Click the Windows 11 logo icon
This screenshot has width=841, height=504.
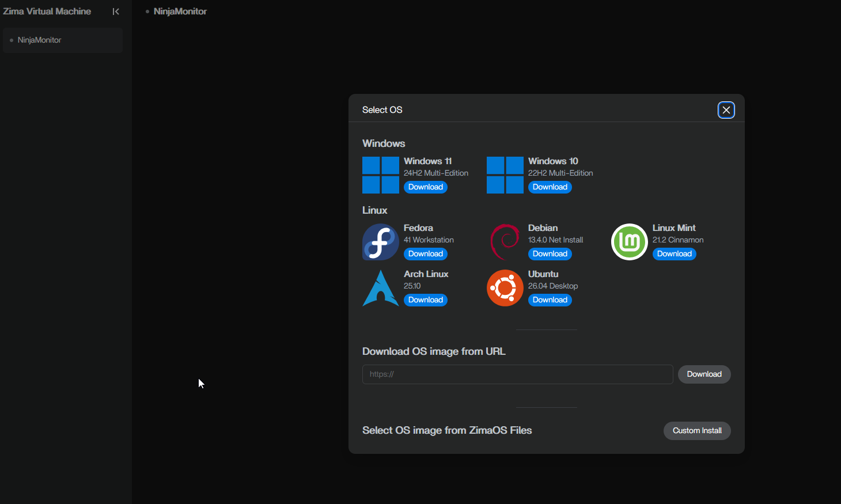(381, 175)
